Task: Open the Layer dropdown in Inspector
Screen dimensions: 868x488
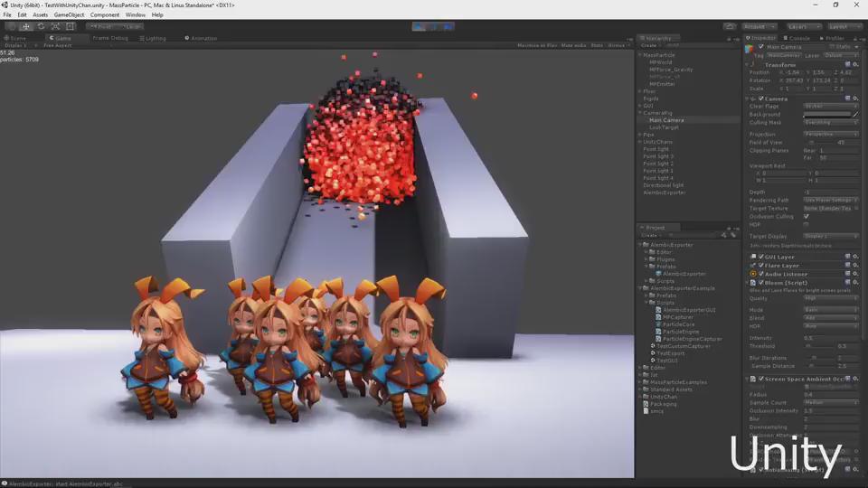Action: tap(840, 55)
